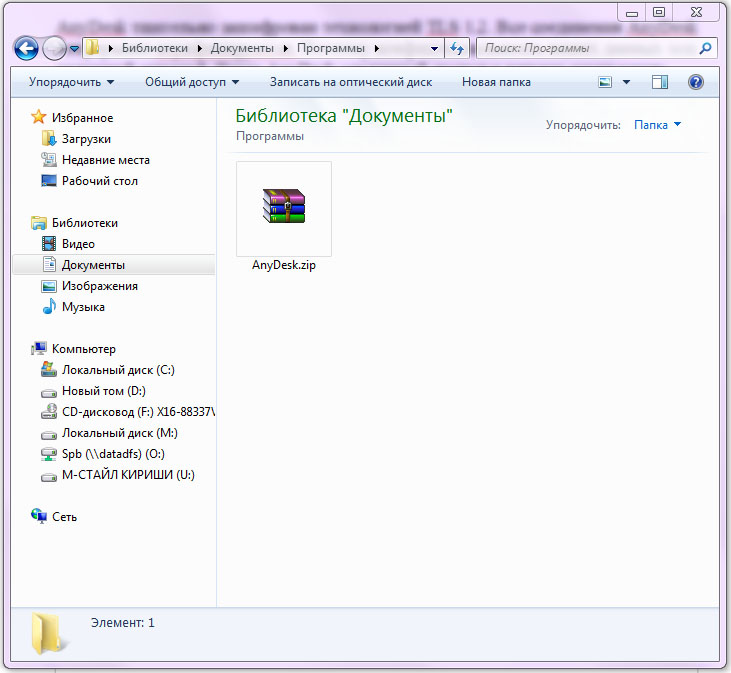Open Видео library

[x=78, y=244]
